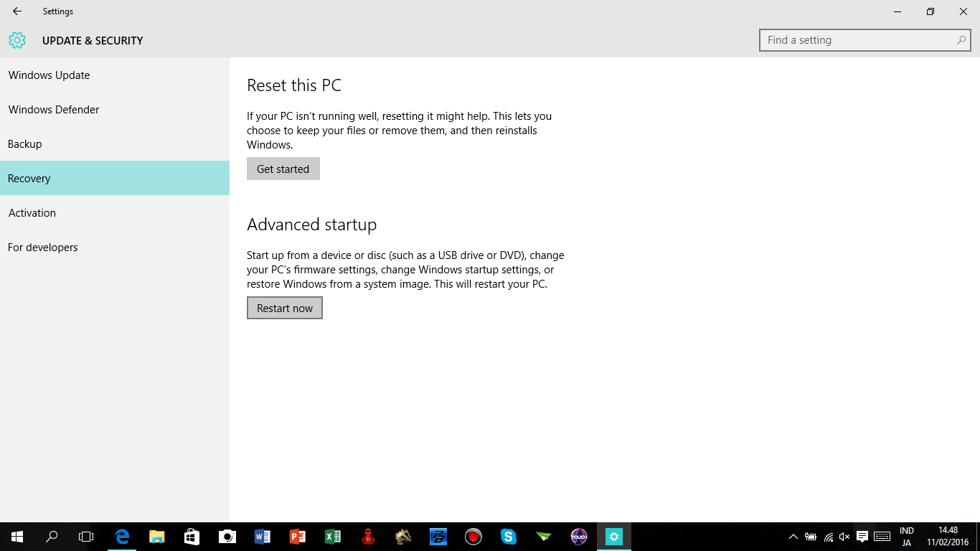Click the Wi-Fi network icon in tray
The height and width of the screenshot is (551, 980).
[829, 536]
